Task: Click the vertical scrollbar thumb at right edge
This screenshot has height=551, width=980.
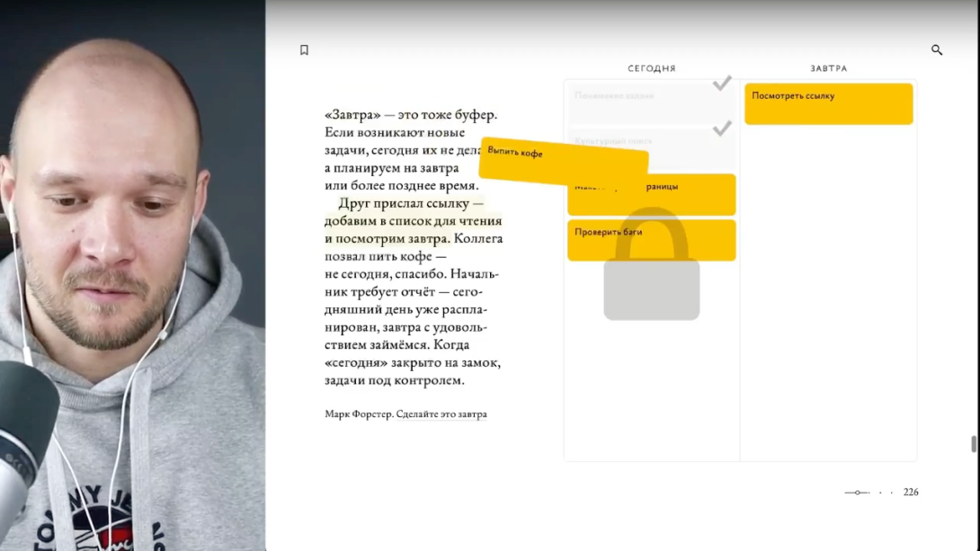Action: (x=974, y=443)
